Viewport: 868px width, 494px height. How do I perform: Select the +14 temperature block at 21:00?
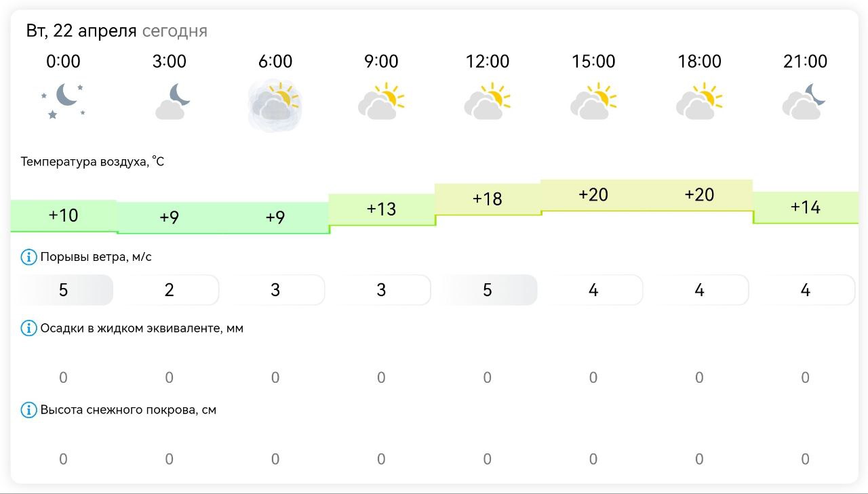(806, 207)
